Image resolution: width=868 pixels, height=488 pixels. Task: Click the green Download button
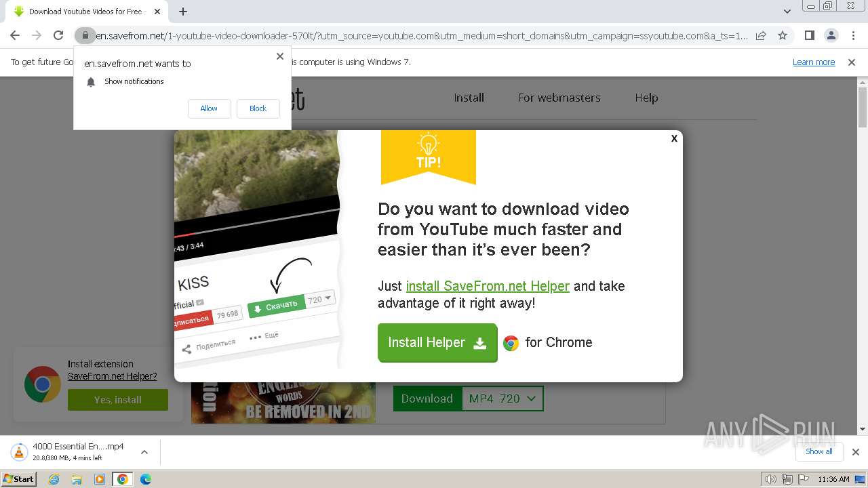(x=427, y=399)
